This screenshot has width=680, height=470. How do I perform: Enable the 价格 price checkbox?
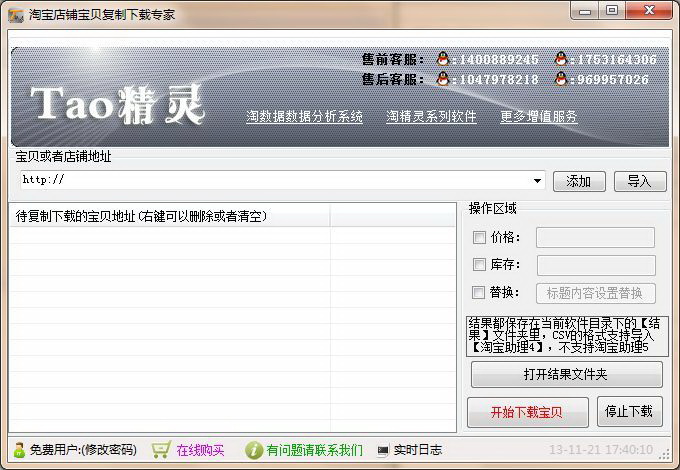(x=479, y=237)
